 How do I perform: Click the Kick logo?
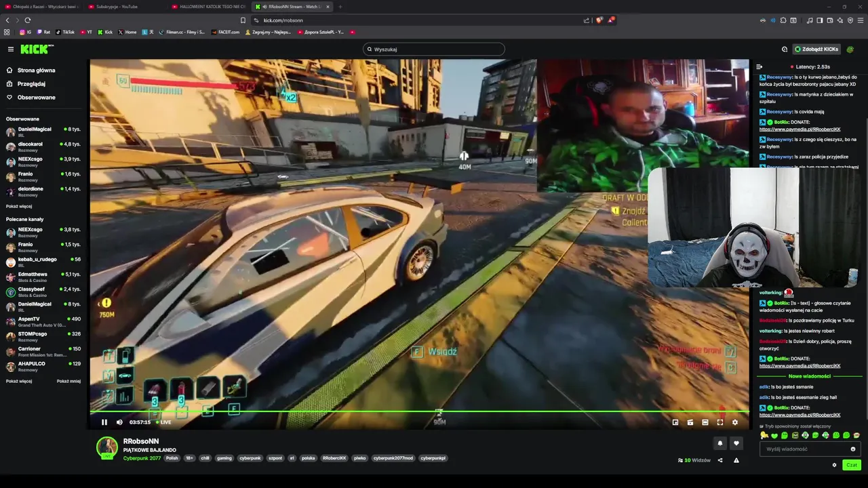[x=36, y=49]
